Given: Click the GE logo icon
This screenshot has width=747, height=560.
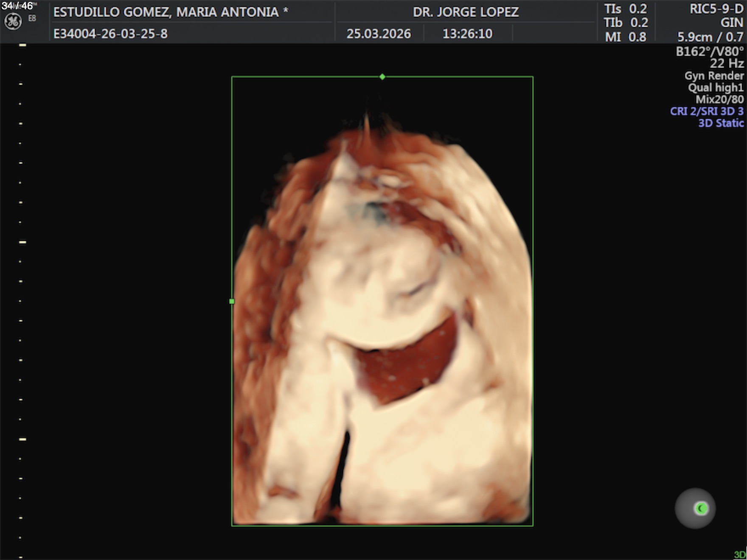Looking at the screenshot, I should point(13,22).
